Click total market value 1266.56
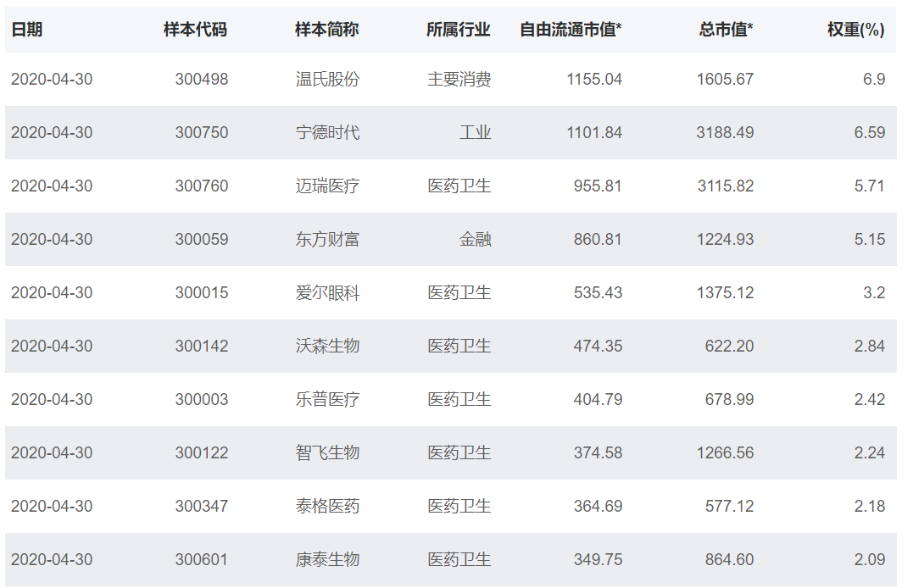 [x=726, y=453]
